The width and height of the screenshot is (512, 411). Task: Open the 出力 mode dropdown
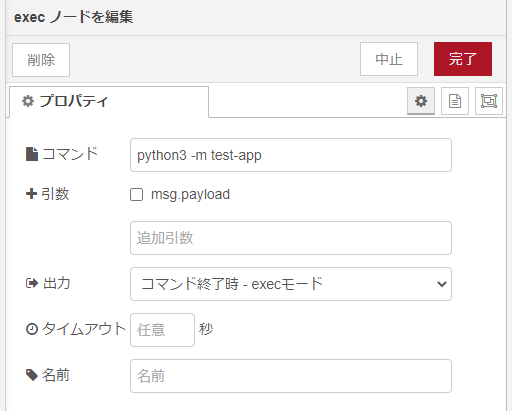coord(291,284)
